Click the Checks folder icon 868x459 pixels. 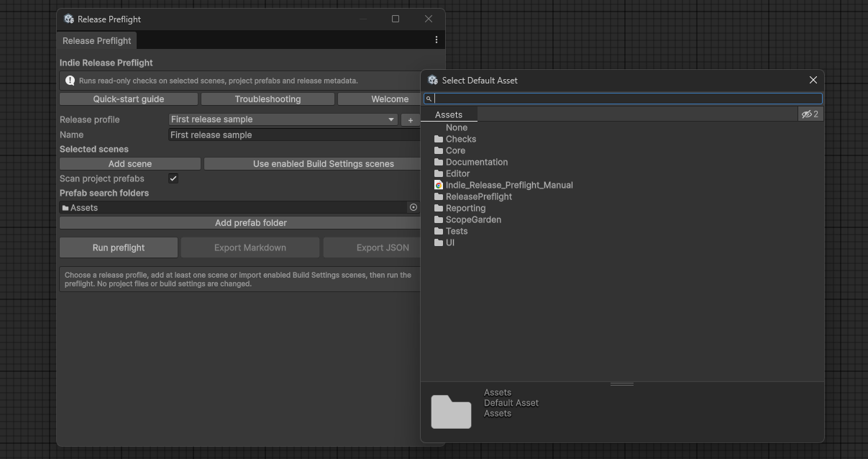pos(439,140)
